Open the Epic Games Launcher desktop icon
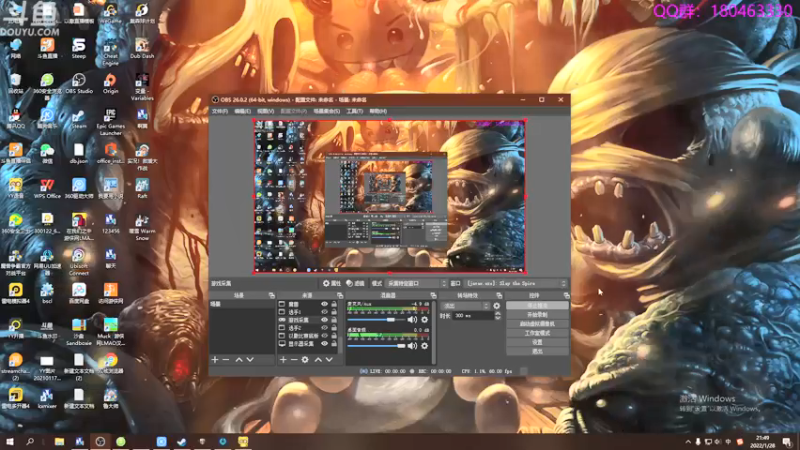 pyautogui.click(x=110, y=121)
